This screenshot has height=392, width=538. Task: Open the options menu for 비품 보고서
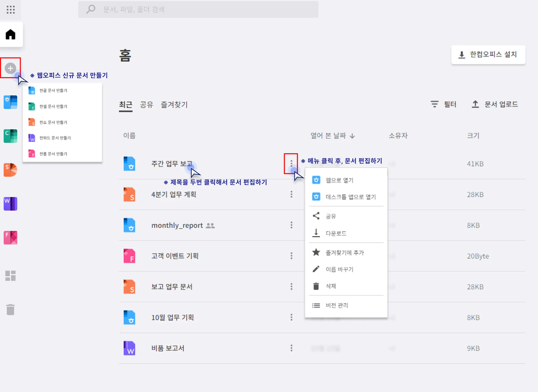291,348
